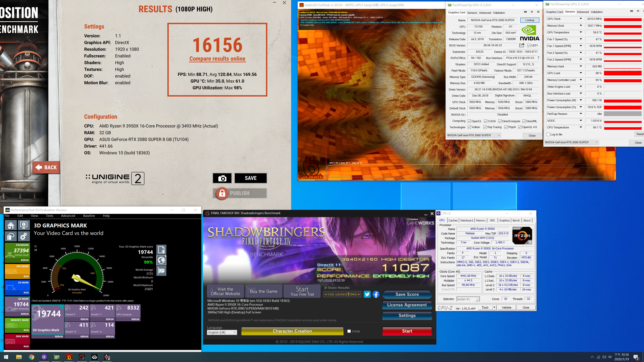Viewport: 644px width, 362px height.
Task: Click the globe world comparison icon
Action: 161,260
